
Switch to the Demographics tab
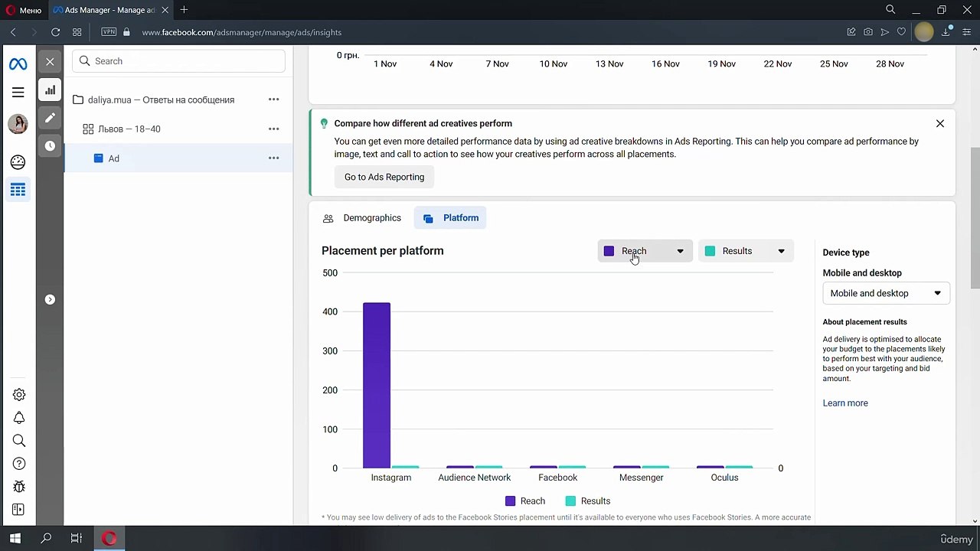362,218
